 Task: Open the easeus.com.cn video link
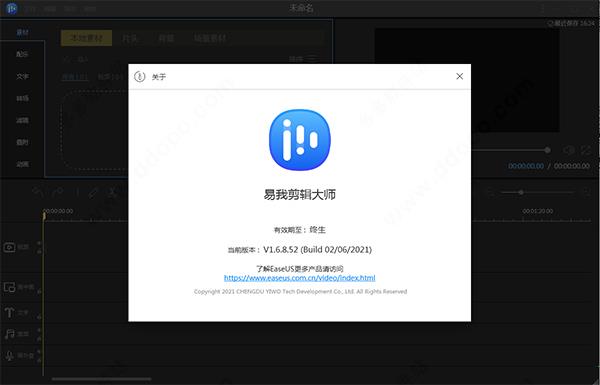tap(300, 278)
